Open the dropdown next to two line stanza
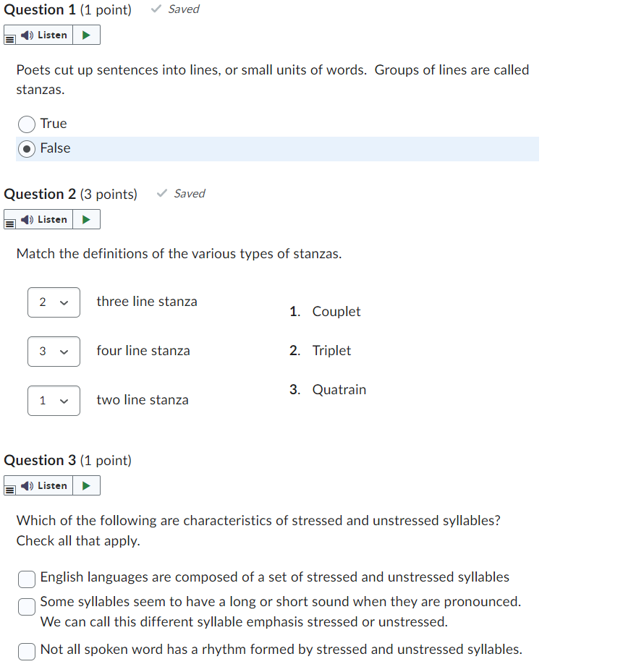The height and width of the screenshot is (672, 623). (54, 401)
